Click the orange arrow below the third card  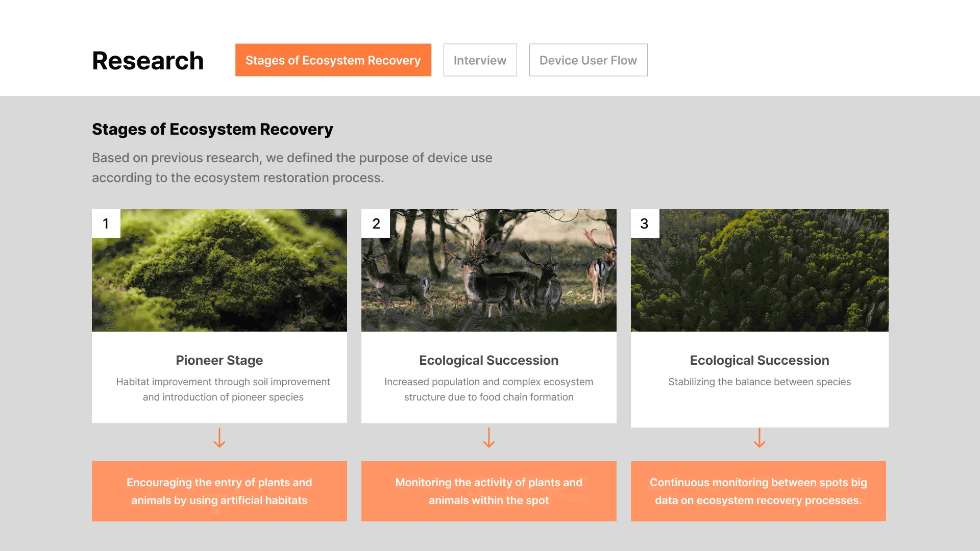(759, 438)
